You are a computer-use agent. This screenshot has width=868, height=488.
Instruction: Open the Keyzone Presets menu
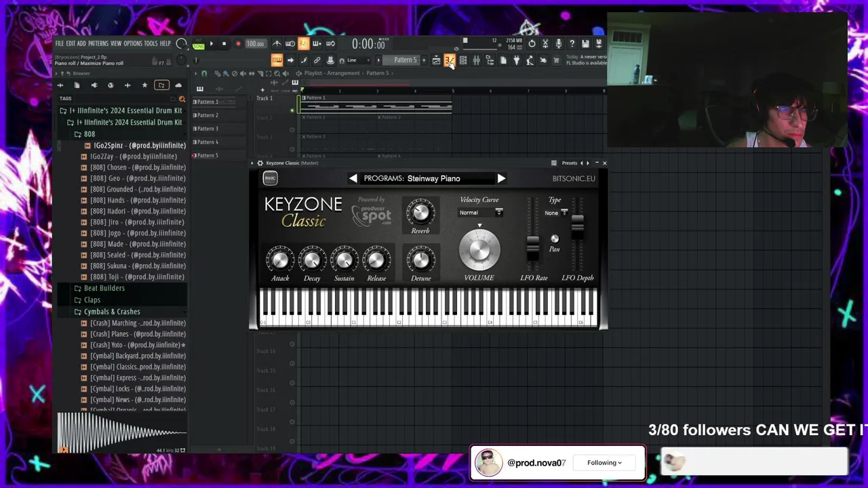(570, 163)
